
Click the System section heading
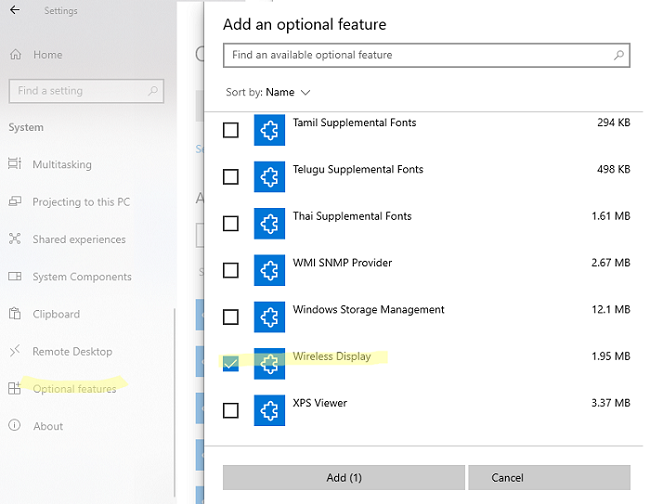(26, 127)
